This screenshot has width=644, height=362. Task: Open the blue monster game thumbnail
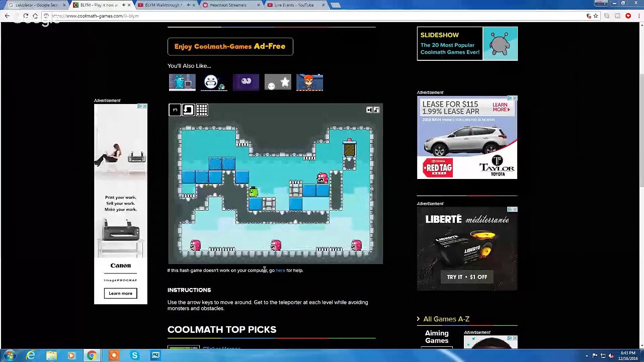(x=182, y=82)
